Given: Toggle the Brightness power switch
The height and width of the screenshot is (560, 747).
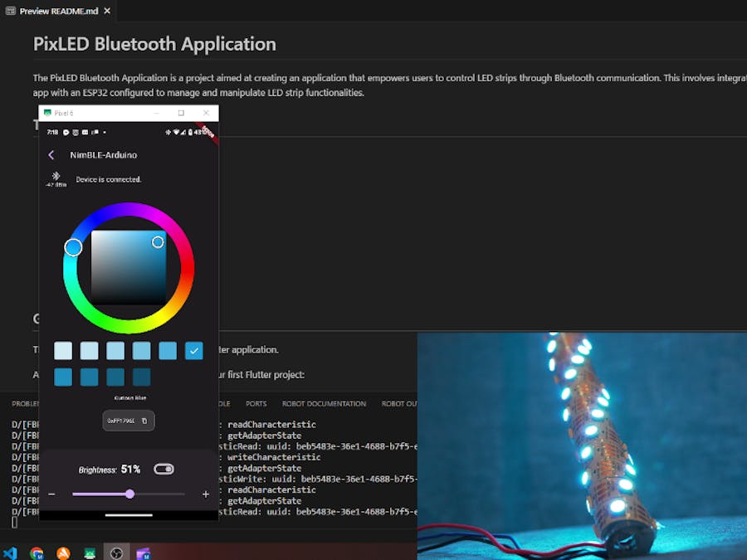Looking at the screenshot, I should pos(164,470).
